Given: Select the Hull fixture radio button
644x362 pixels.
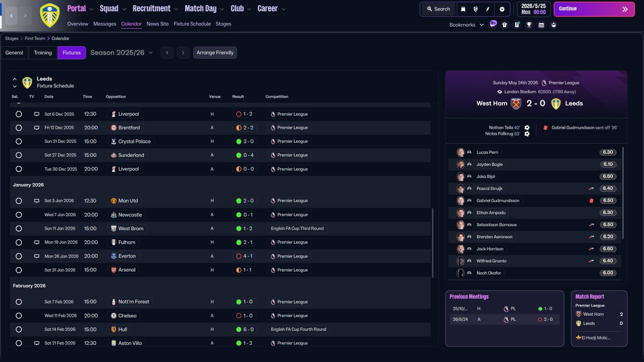Looking at the screenshot, I should tap(19, 329).
